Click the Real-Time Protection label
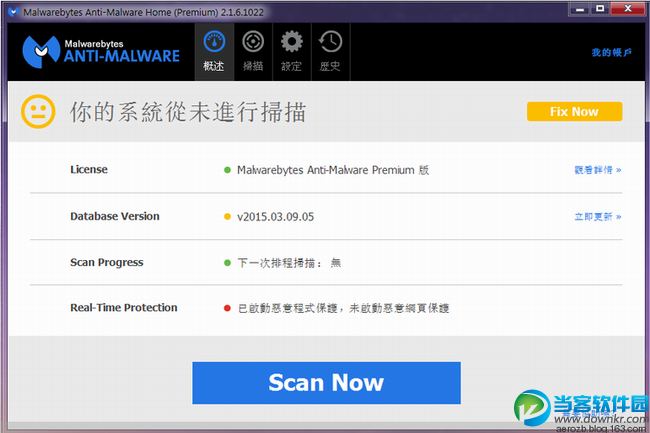 (124, 307)
